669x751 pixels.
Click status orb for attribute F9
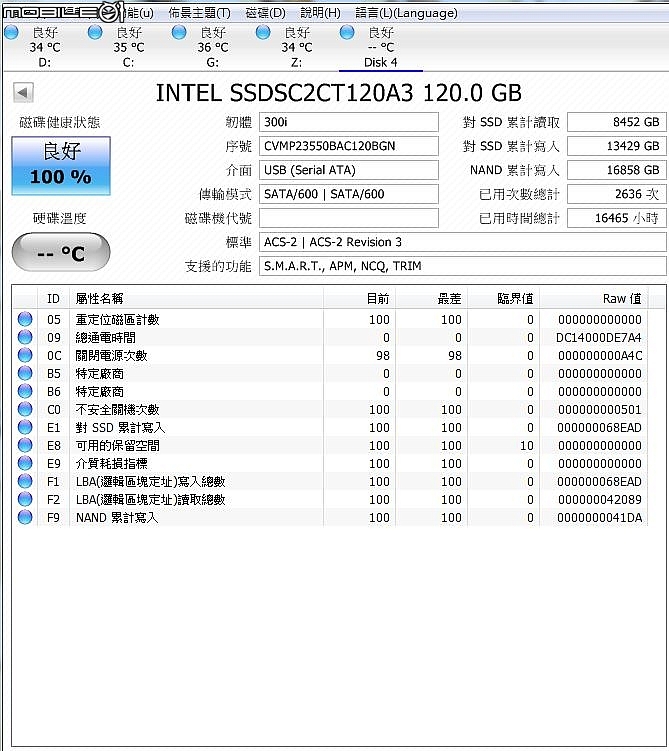click(25, 517)
